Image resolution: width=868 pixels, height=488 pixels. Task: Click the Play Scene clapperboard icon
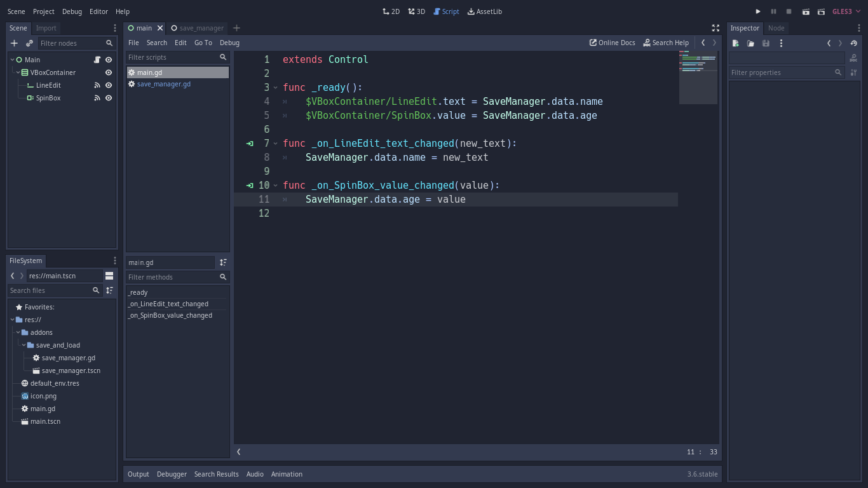[806, 11]
